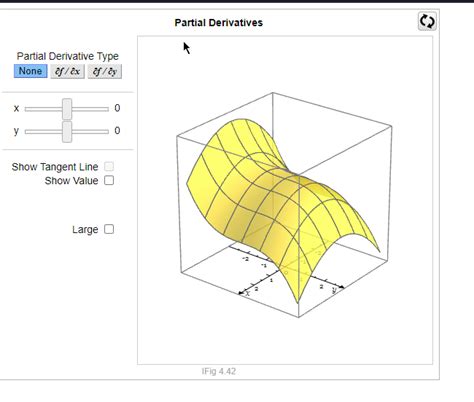
Task: Choose the ∂f/∂y derivative button
Action: pyautogui.click(x=105, y=71)
